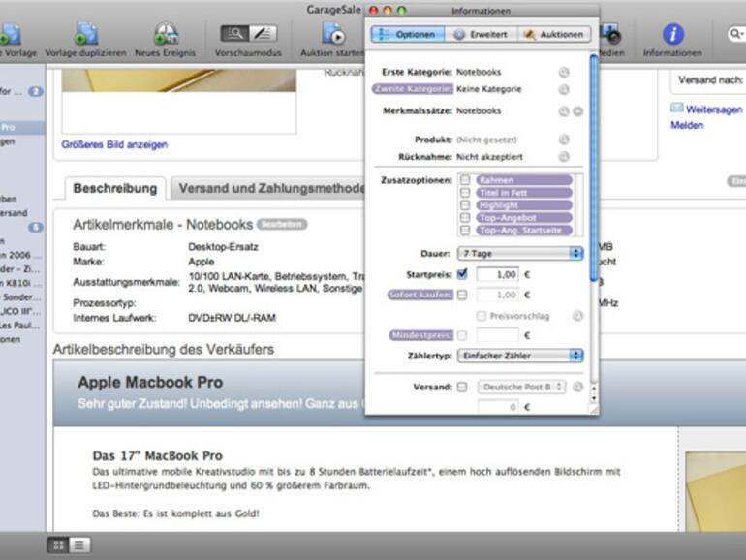Screen dimensions: 746x560
Task: Open the Zählertyp dropdown Einfacher Zähler
Action: click(520, 356)
